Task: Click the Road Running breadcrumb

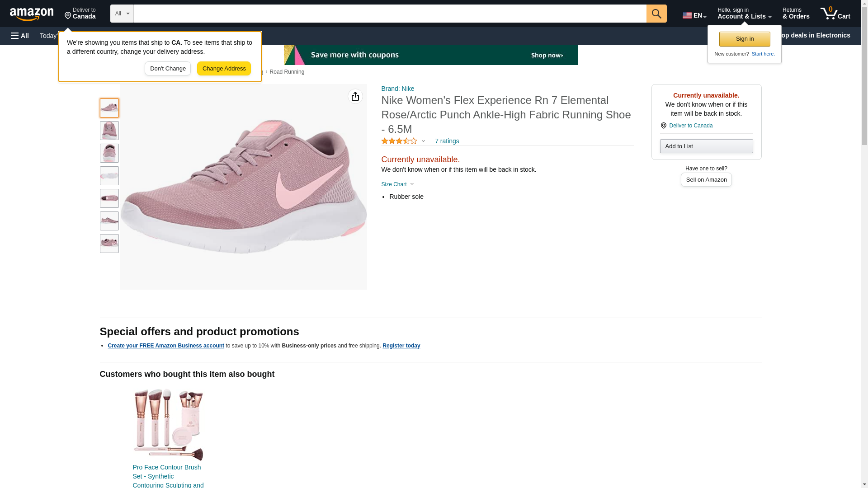Action: [287, 72]
